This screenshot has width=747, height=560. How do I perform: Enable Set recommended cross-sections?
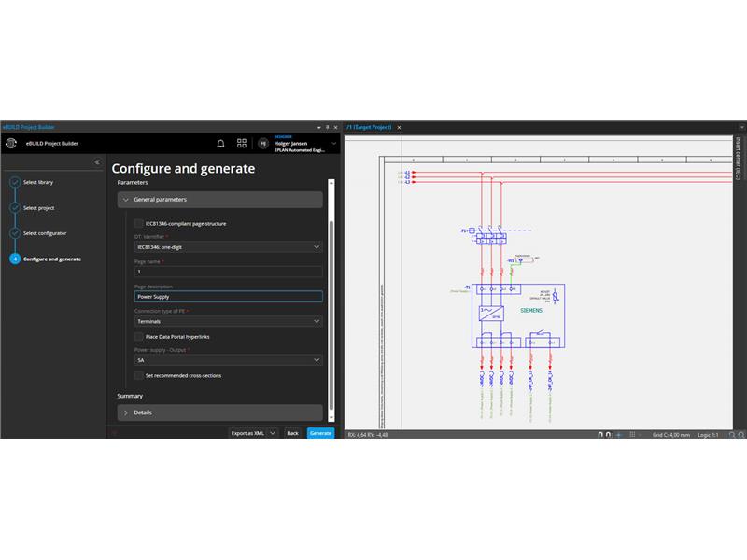click(138, 376)
